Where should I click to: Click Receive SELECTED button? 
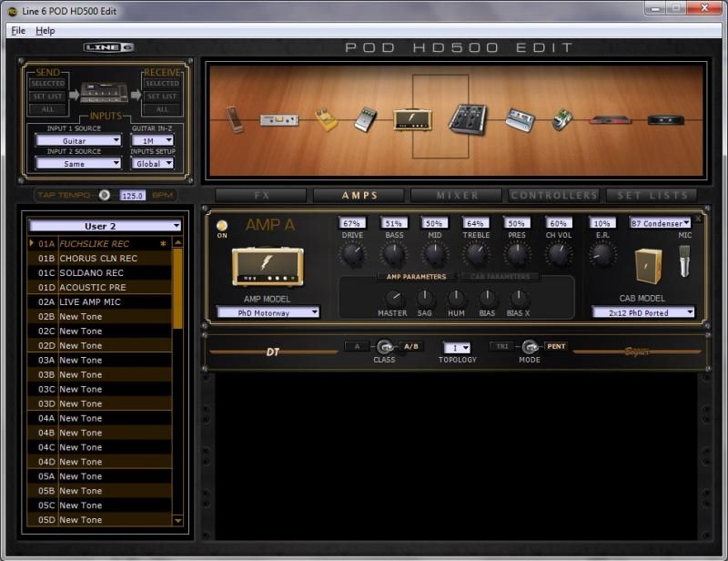click(162, 83)
